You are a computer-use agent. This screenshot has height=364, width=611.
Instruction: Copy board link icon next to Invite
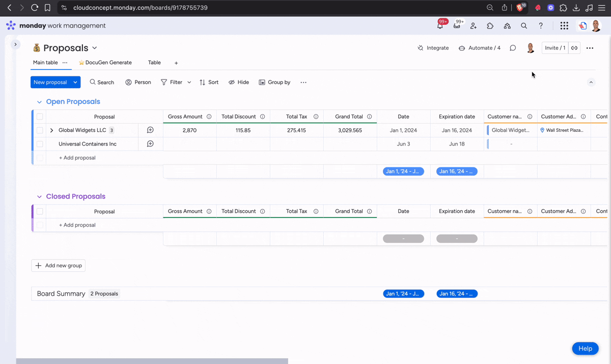[574, 48]
